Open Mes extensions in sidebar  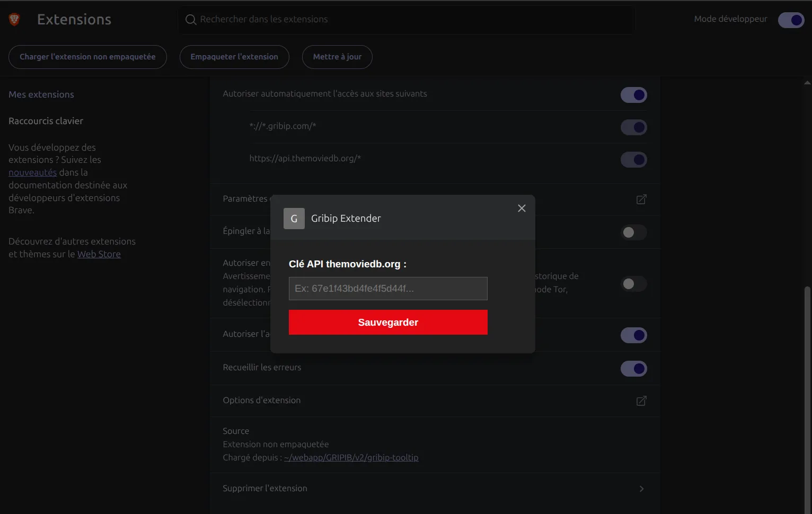[x=41, y=94]
